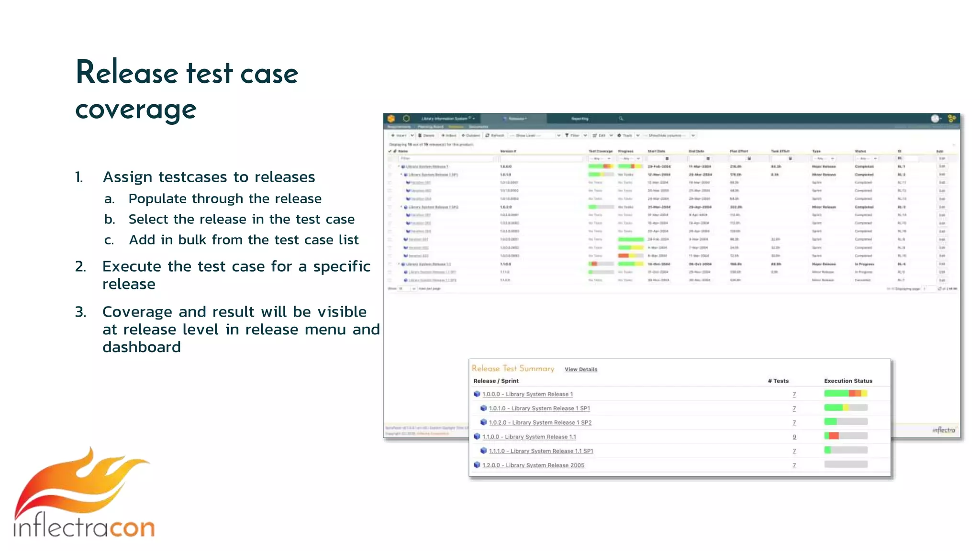Click the select-all checkmark in grid header
980x551 pixels.
point(390,151)
